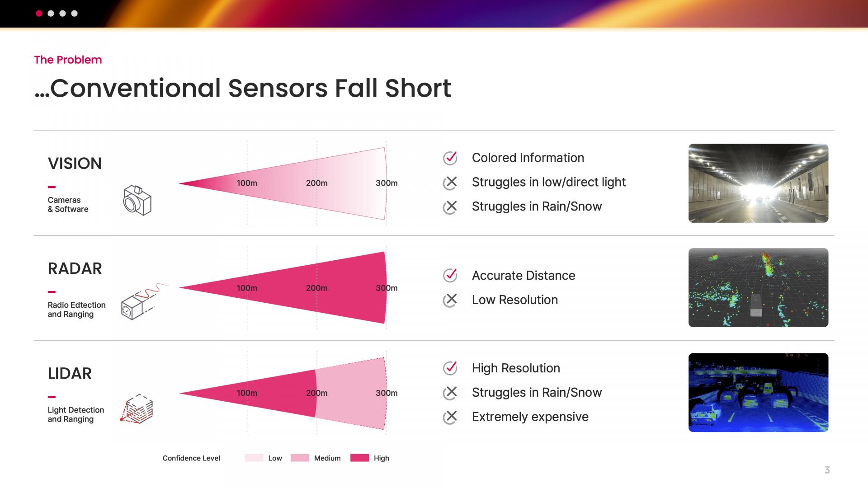Click the checkmark beside Accurate Distance

[x=450, y=275]
